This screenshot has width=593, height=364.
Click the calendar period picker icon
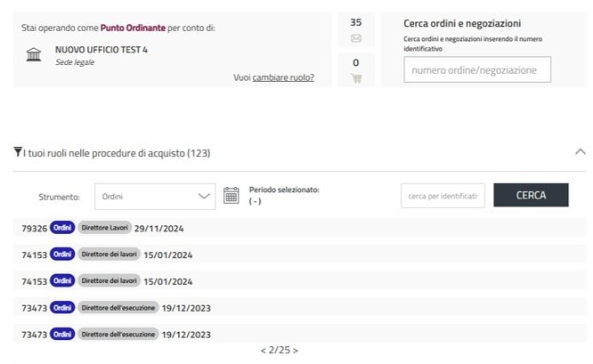[x=232, y=196]
